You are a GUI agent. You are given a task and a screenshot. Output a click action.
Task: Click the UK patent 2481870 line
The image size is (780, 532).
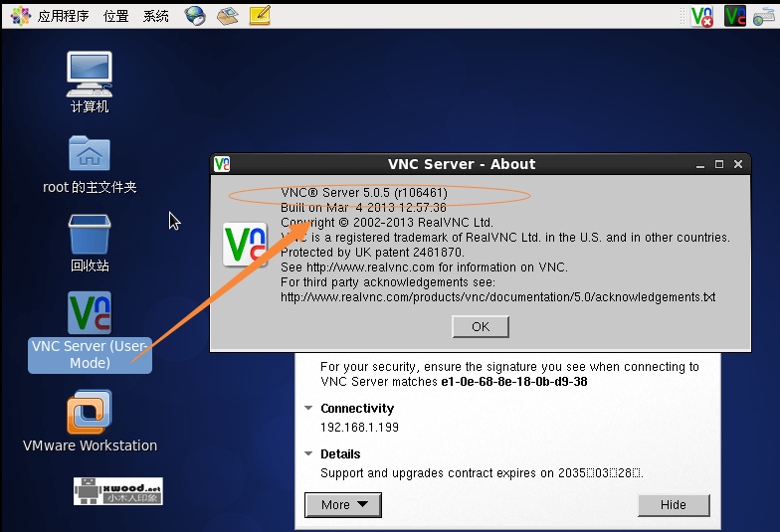[x=372, y=253]
